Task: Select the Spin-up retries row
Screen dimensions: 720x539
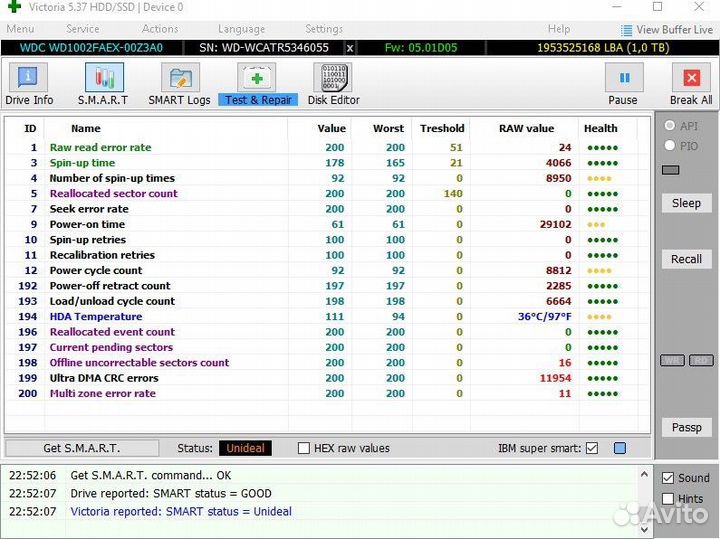Action: [328, 240]
